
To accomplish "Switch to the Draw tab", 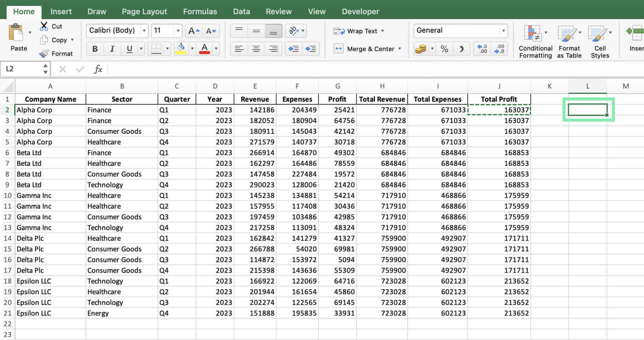I will [x=97, y=11].
